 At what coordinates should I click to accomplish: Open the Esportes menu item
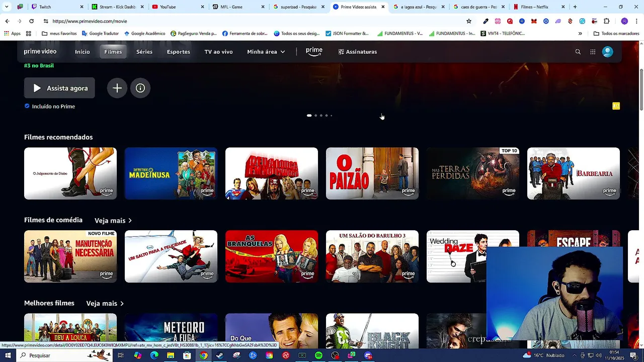(x=179, y=52)
